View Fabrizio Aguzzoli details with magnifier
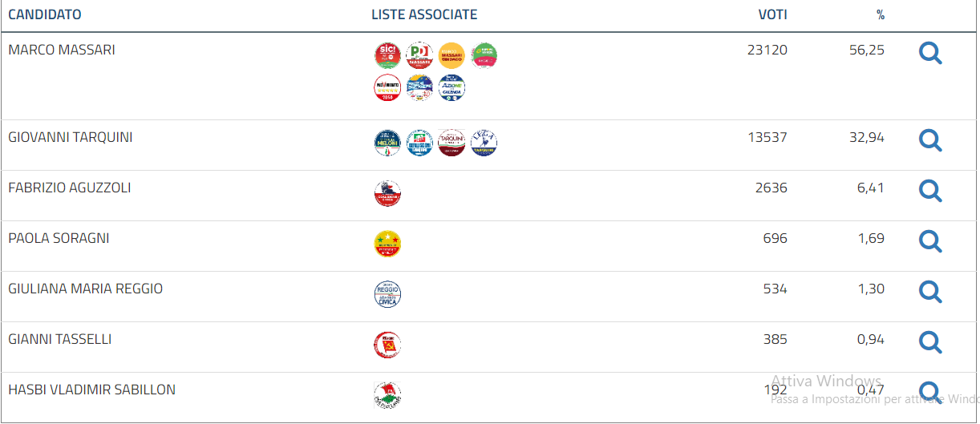 click(x=929, y=192)
